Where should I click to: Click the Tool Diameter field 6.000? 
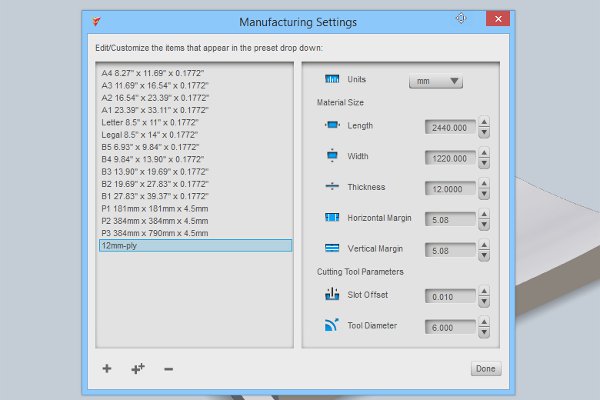450,328
